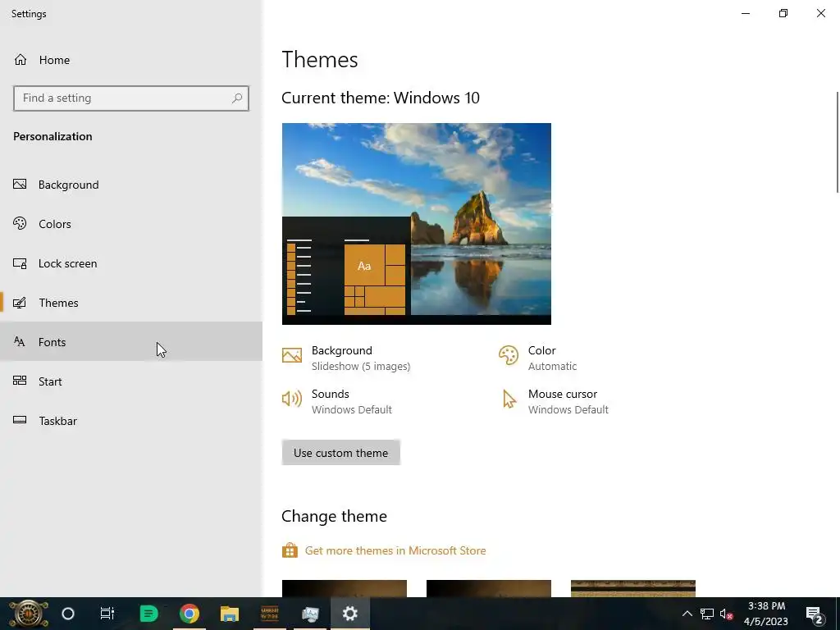840x630 pixels.
Task: Click the Microsoft Store bag icon
Action: (290, 550)
